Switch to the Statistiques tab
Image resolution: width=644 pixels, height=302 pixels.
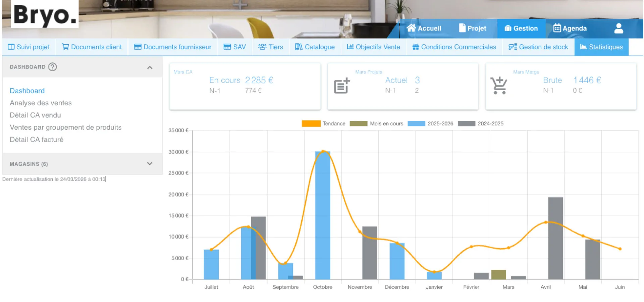[601, 47]
